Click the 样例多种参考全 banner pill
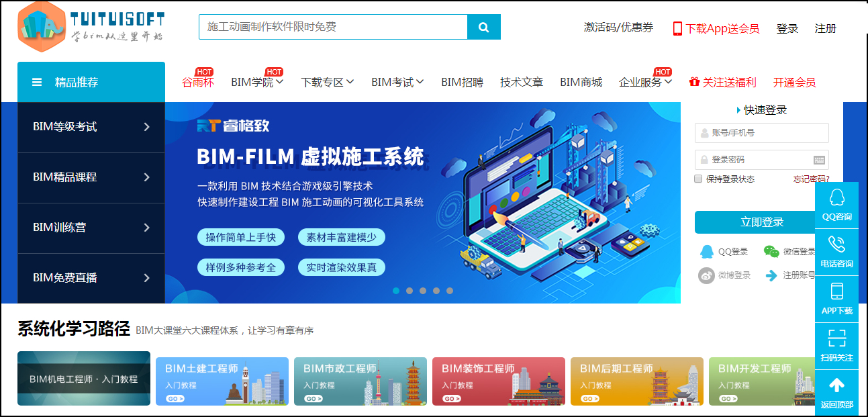This screenshot has width=868, height=417. [241, 267]
